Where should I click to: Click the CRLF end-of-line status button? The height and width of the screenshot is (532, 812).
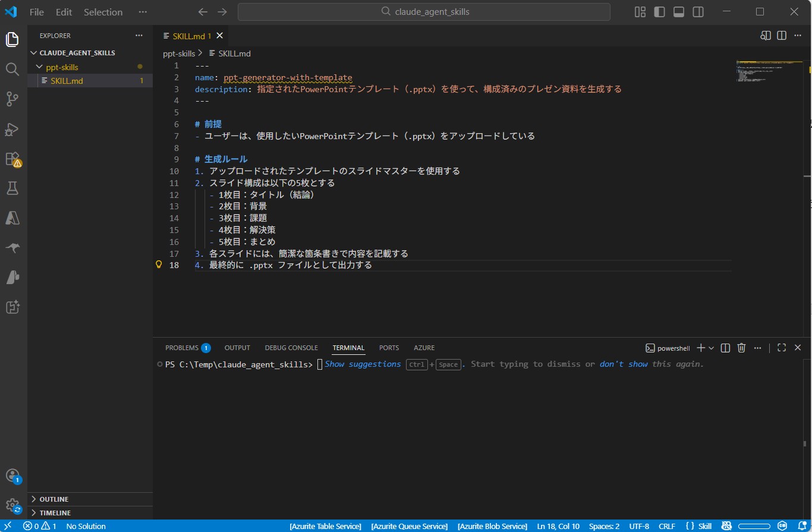point(667,526)
